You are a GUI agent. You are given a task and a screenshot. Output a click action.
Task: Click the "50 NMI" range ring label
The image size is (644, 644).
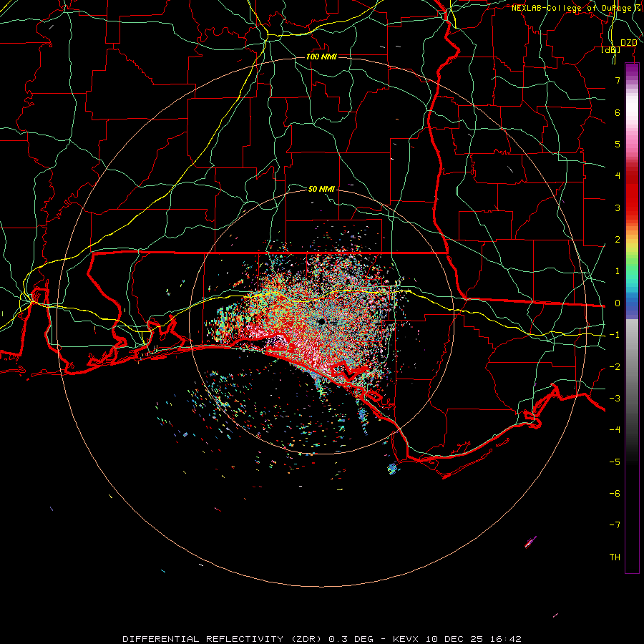pyautogui.click(x=321, y=189)
